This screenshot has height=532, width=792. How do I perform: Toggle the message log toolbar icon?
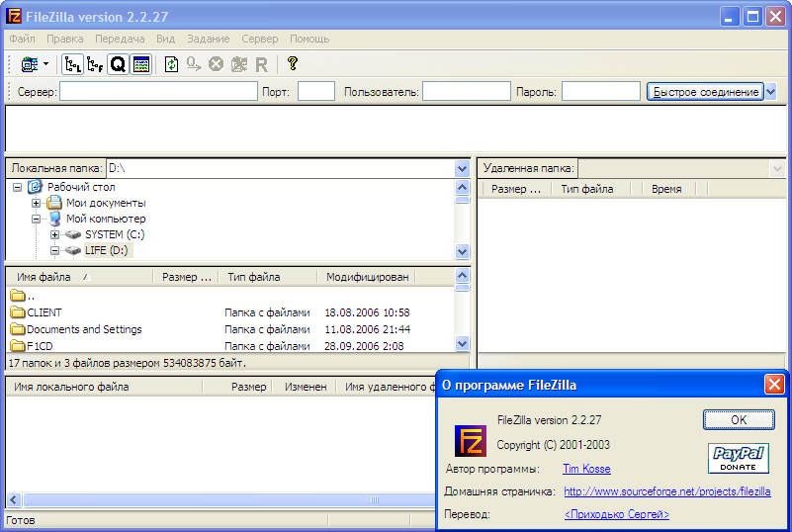tap(141, 64)
